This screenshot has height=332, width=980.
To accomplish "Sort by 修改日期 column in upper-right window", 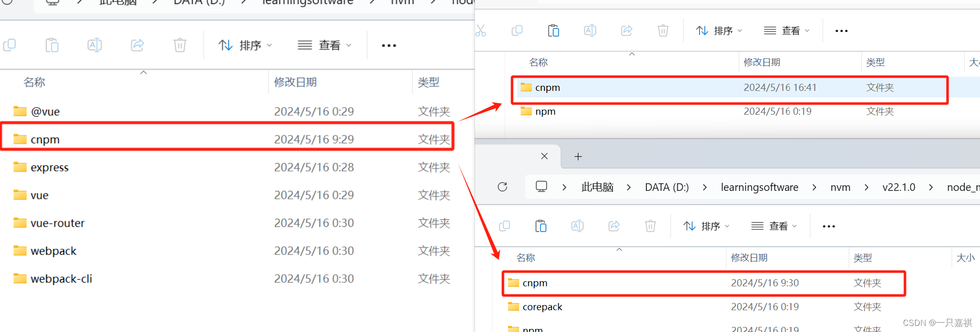I will (x=762, y=62).
